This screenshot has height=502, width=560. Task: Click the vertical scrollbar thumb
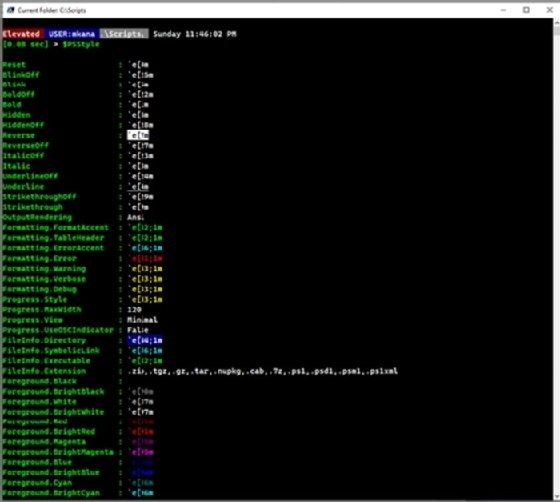[557, 31]
